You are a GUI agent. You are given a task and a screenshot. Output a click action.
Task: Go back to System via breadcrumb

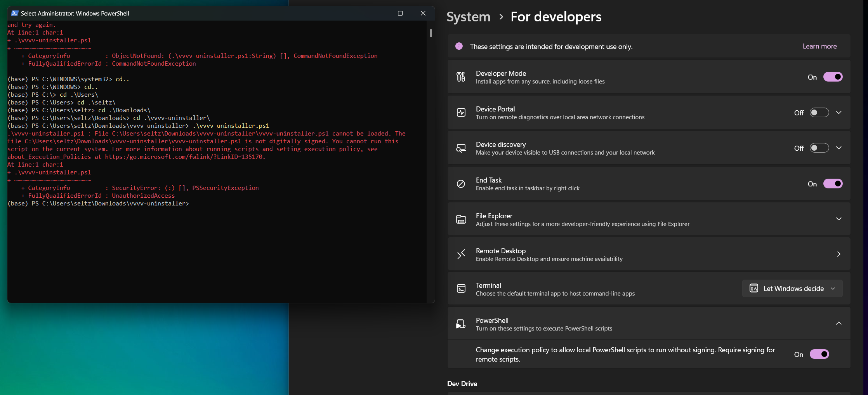tap(468, 17)
